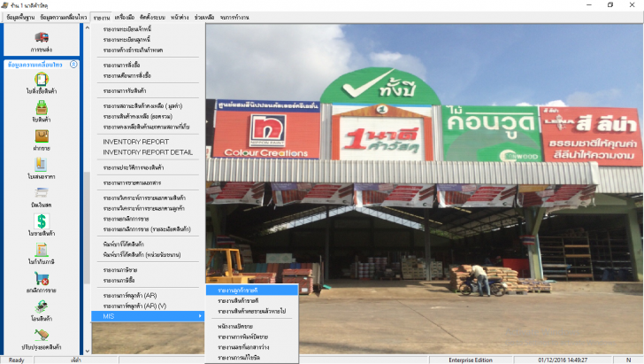Click Enterprise Edition in status bar

coord(471,360)
